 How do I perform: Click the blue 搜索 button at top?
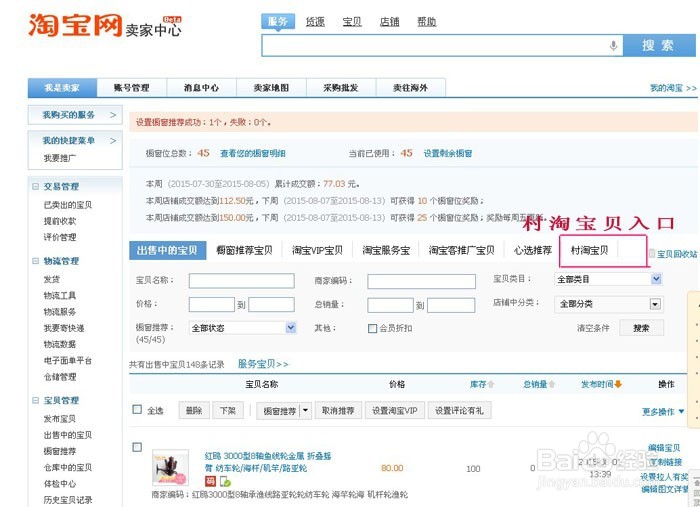(659, 45)
